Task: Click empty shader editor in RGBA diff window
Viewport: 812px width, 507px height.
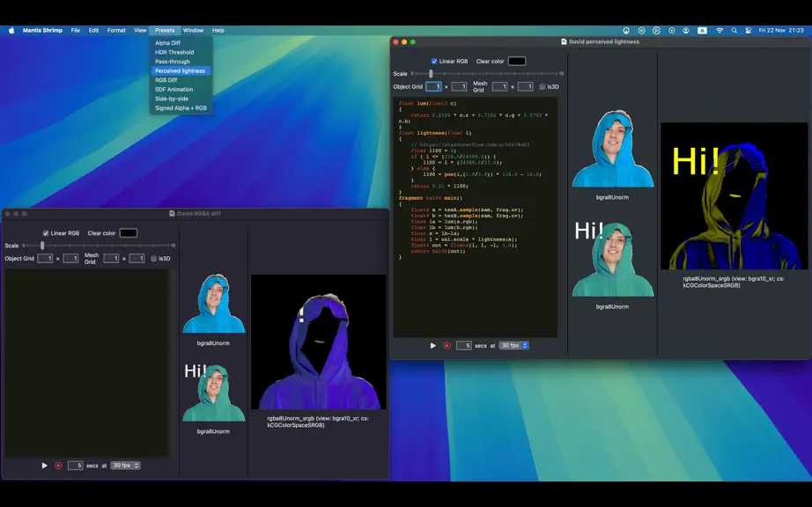Action: (x=87, y=364)
